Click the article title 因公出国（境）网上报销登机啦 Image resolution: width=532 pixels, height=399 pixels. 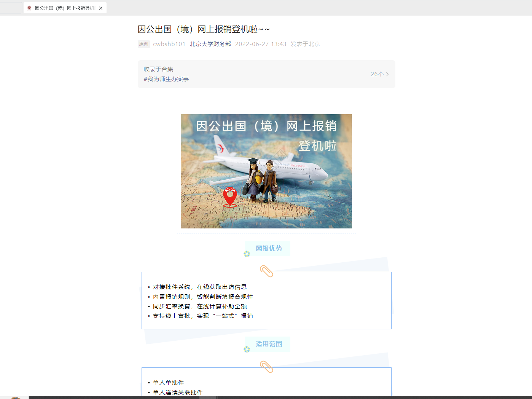tap(204, 29)
